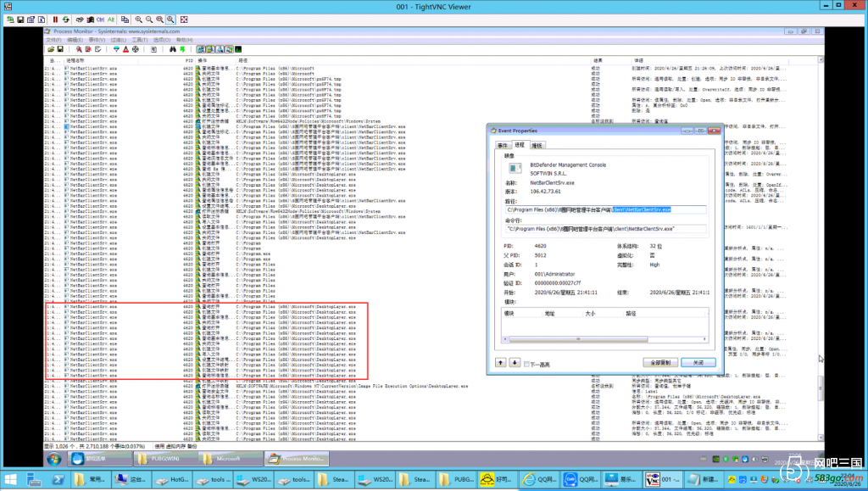Open TightVNC file transfer

click(x=125, y=20)
